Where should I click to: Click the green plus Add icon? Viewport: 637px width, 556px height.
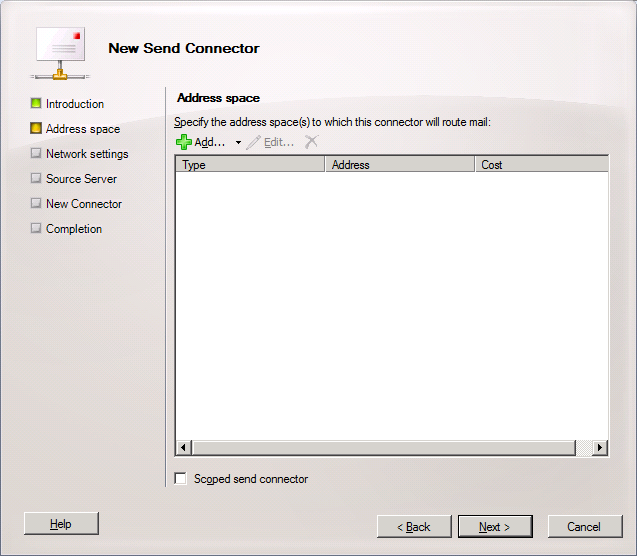click(x=184, y=142)
